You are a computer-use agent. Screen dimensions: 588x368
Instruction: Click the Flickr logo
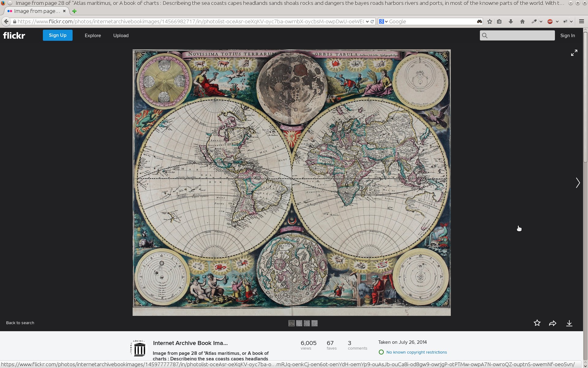click(14, 36)
